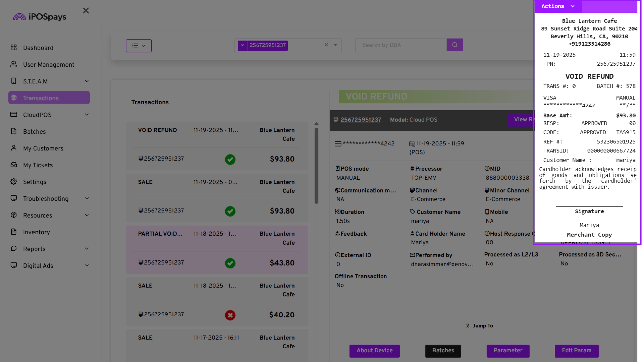Go to My Customers in sidebar

pos(43,148)
